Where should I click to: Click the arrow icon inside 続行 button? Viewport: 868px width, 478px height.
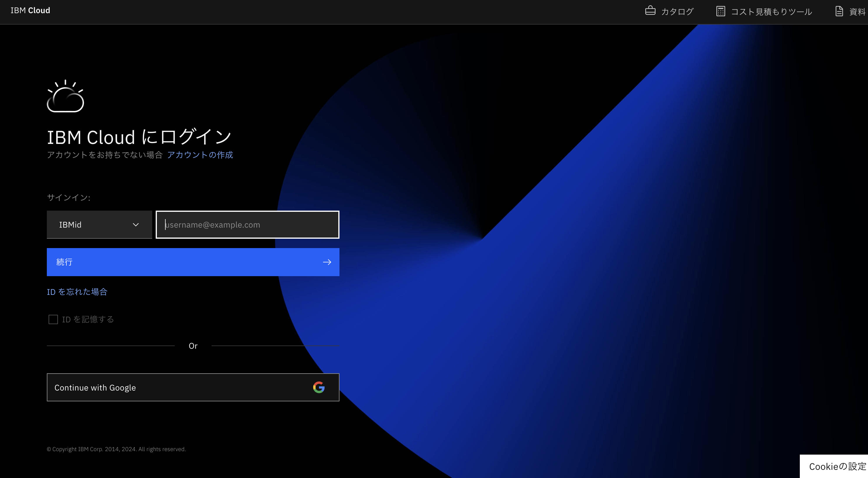pyautogui.click(x=327, y=262)
